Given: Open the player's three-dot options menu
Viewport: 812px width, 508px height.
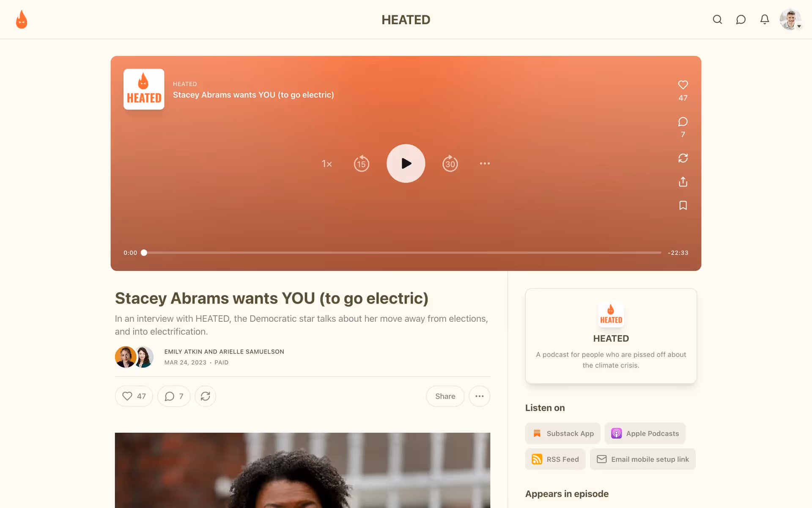Looking at the screenshot, I should point(485,163).
